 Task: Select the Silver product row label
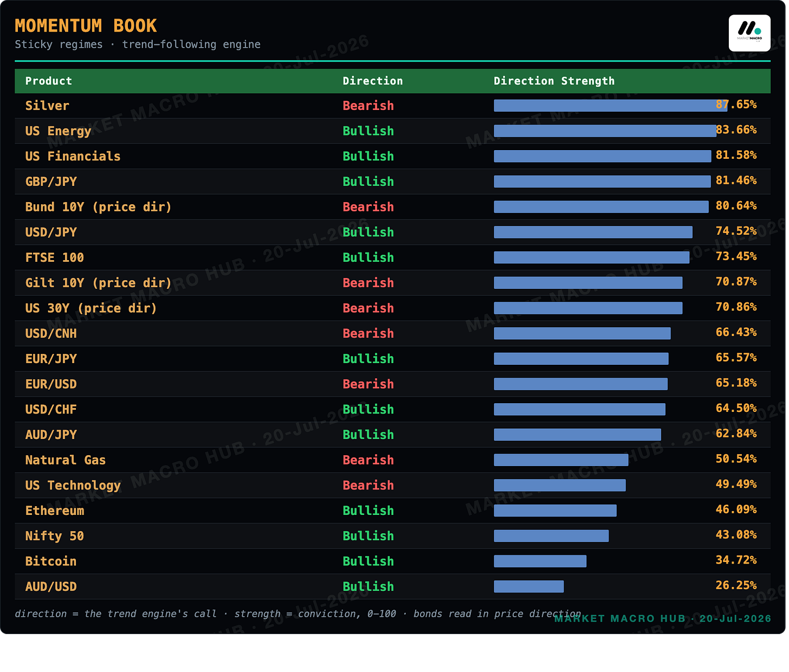[x=47, y=106]
